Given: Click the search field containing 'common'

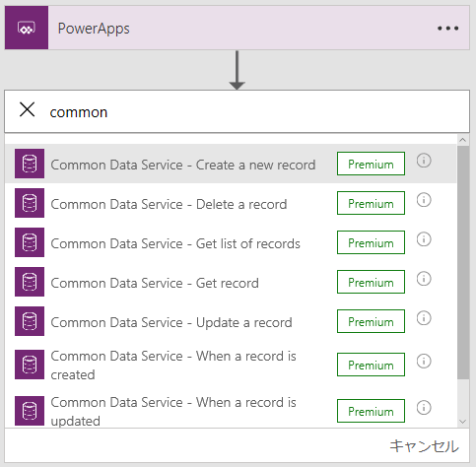Looking at the screenshot, I should pos(237,111).
